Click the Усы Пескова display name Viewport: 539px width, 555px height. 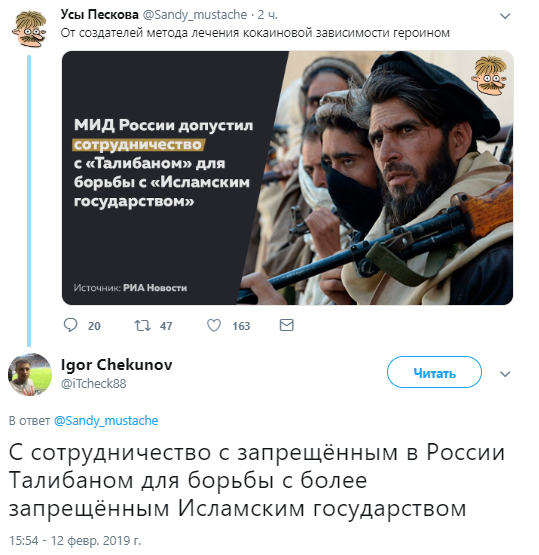click(99, 15)
